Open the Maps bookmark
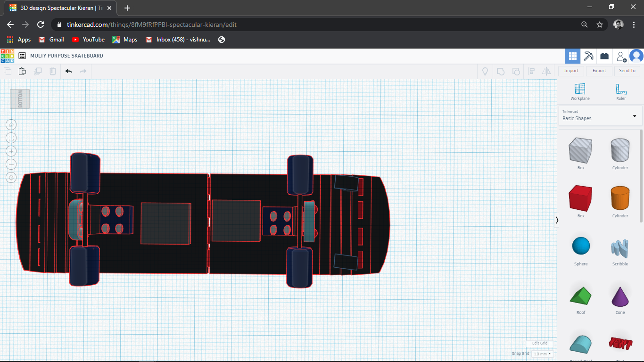Viewport: 644px width, 362px height. pos(124,40)
